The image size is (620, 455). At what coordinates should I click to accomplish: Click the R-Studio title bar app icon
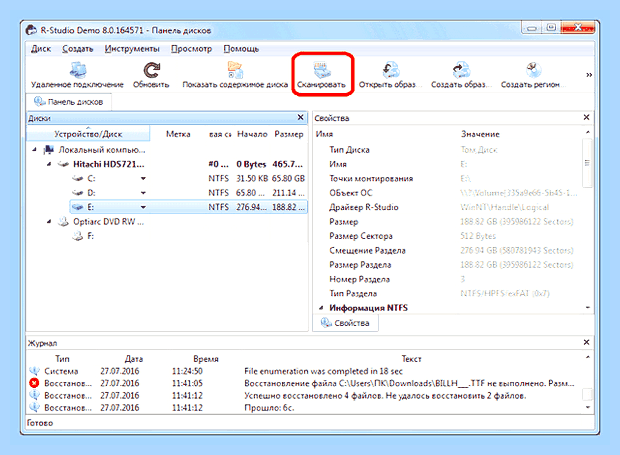tap(32, 30)
